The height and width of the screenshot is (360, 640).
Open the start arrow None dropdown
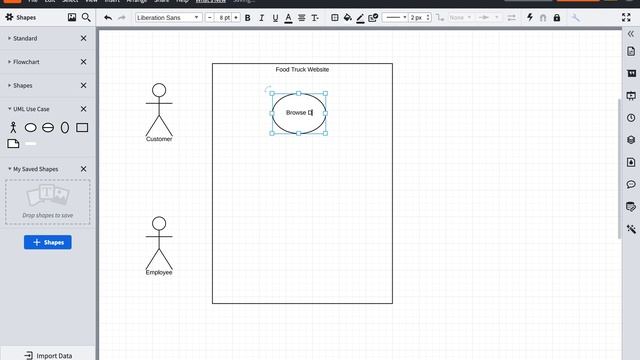460,18
